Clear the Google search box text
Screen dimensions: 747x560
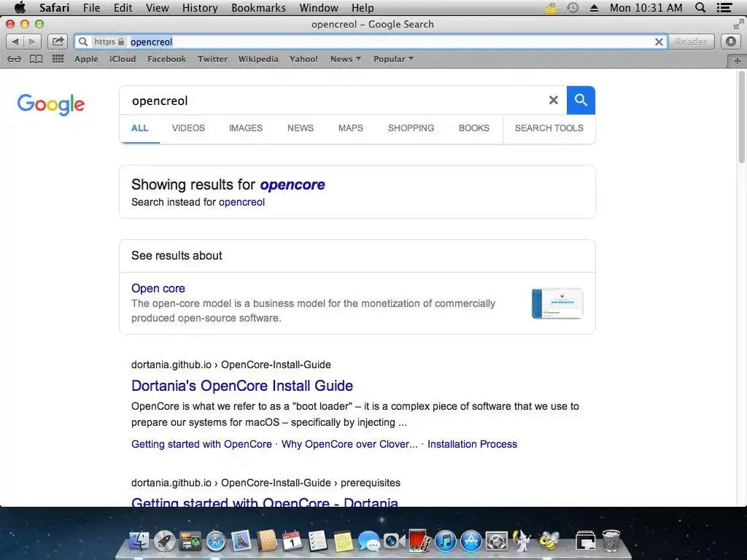point(553,100)
